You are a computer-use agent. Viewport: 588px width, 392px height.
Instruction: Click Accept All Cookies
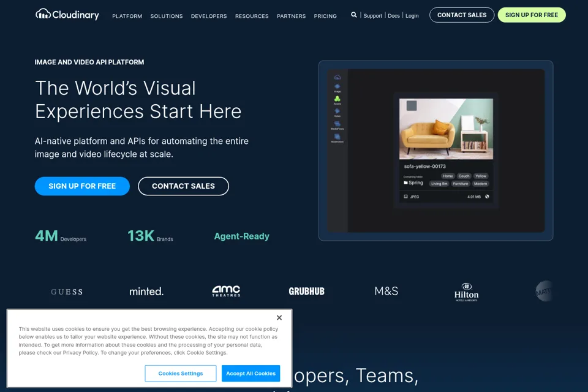(x=251, y=373)
